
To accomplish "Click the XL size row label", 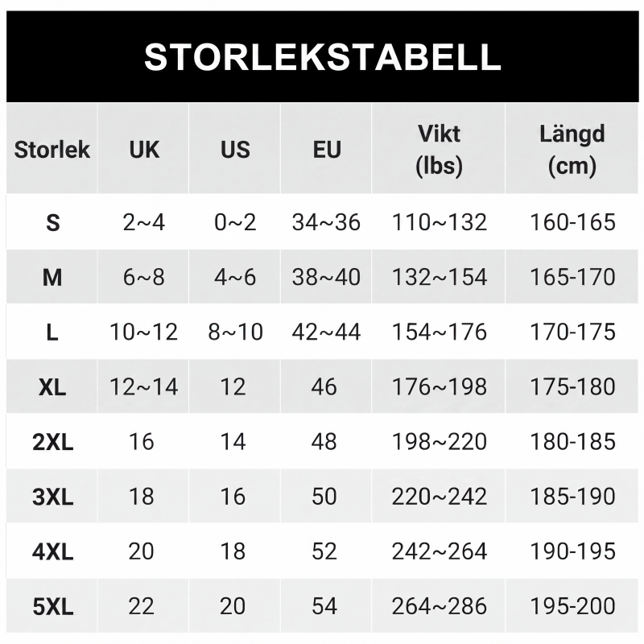I will (x=52, y=387).
